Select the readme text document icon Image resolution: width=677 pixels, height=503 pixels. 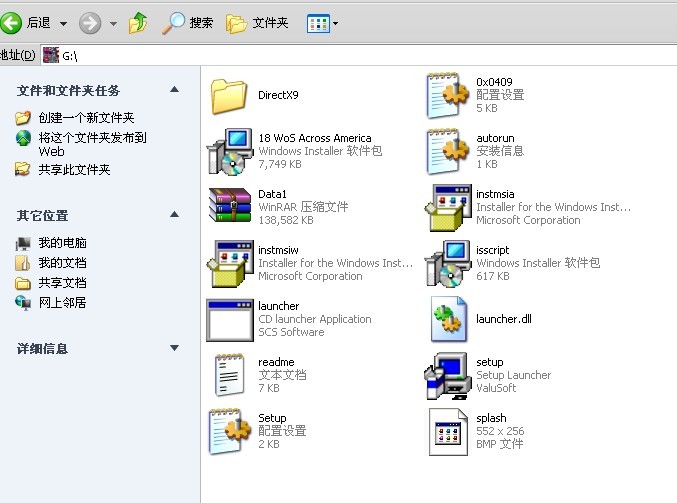[x=229, y=375]
